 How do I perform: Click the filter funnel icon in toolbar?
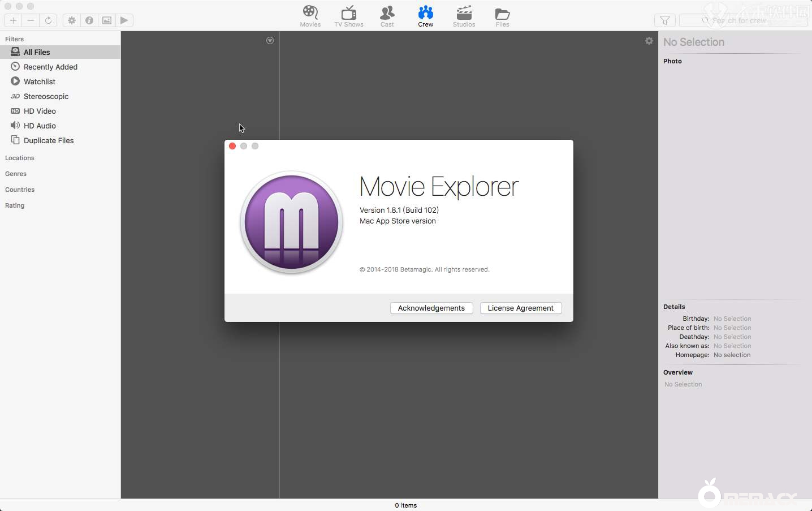coord(664,20)
